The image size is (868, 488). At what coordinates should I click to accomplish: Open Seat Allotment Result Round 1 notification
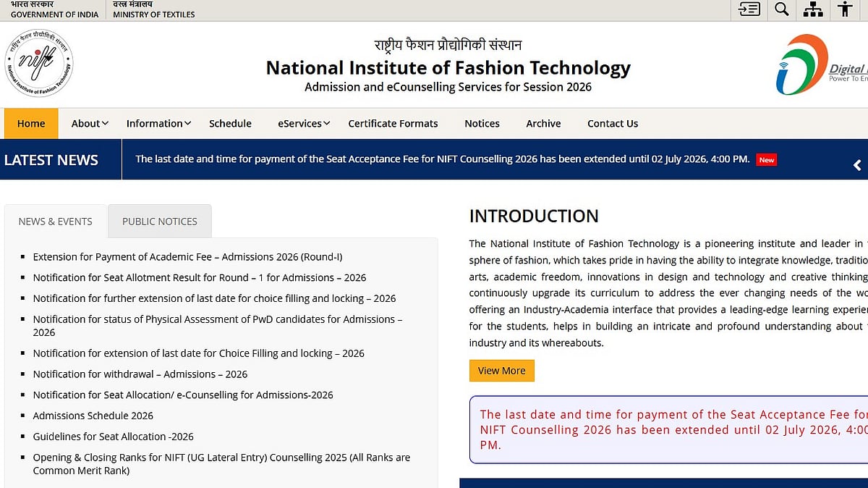coord(200,277)
